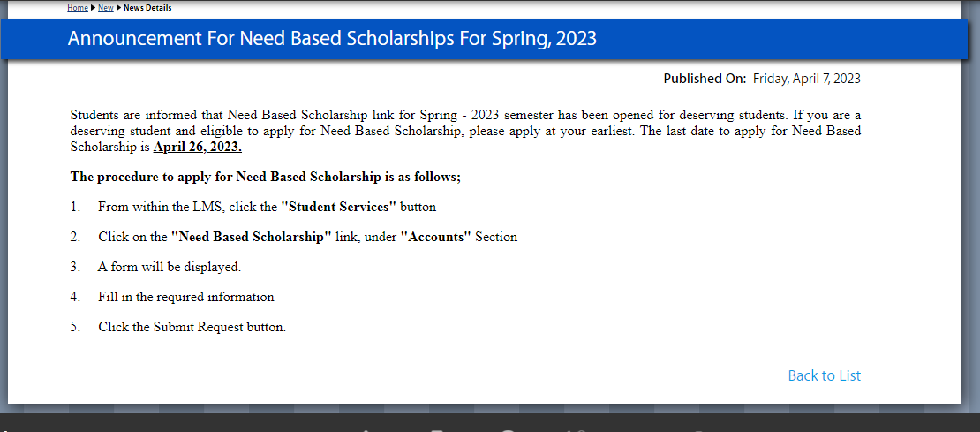Click the Need Based Scholarships announcement title banner

coord(480,39)
